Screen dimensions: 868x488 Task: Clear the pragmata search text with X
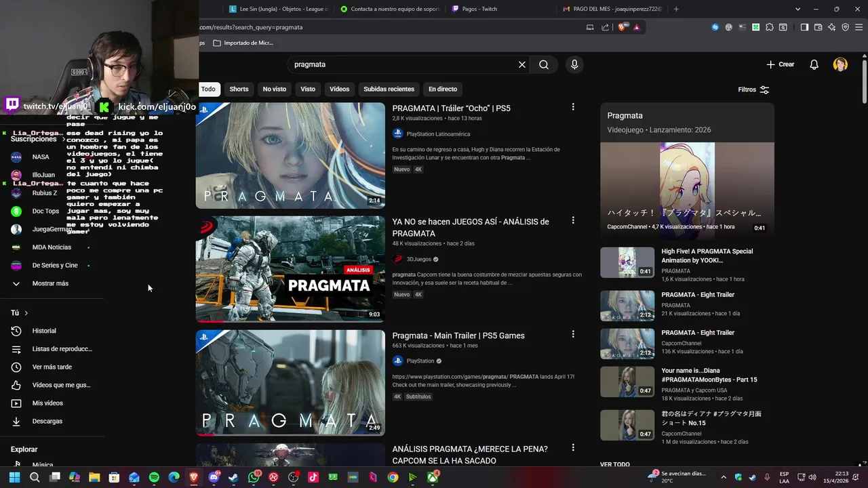coord(522,64)
